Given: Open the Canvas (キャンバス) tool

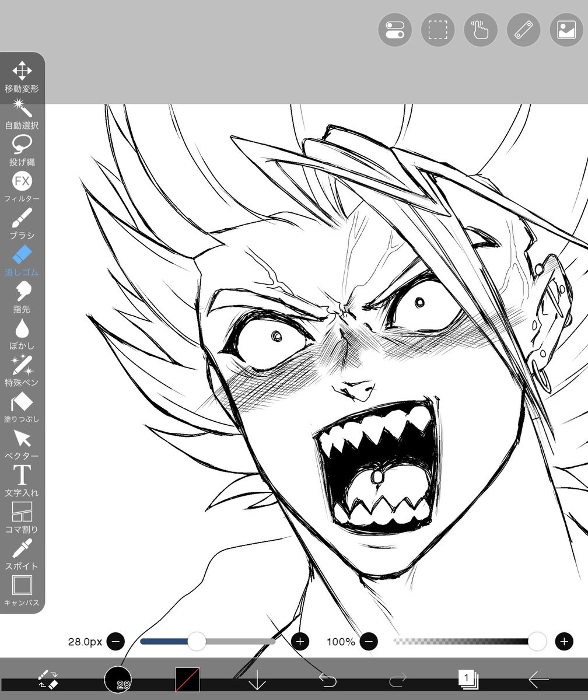Looking at the screenshot, I should 22,591.
